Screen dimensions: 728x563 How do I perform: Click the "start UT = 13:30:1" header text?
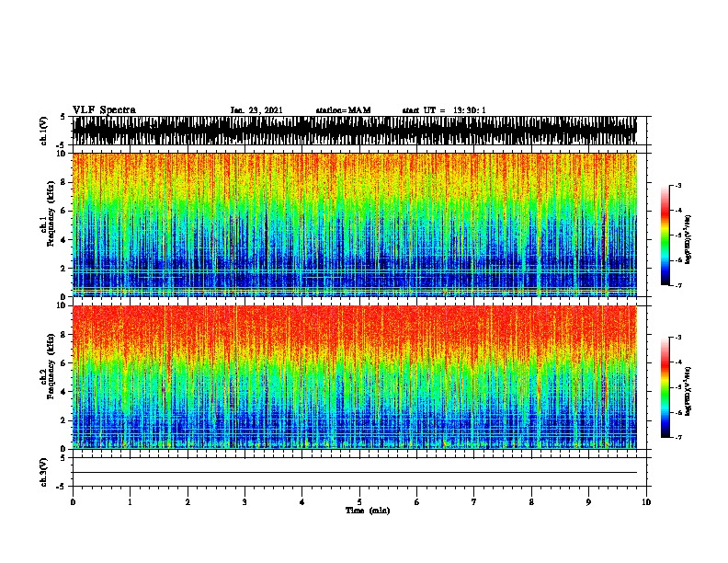(444, 110)
